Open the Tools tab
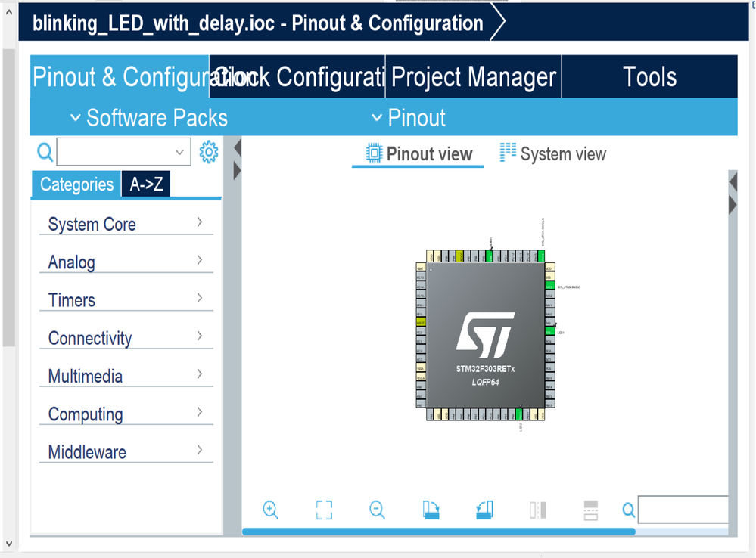The height and width of the screenshot is (558, 756). [649, 76]
